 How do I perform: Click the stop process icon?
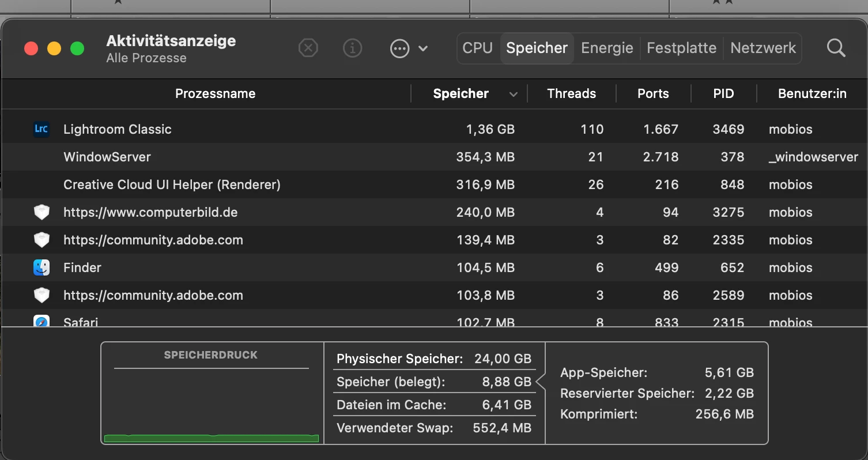pyautogui.click(x=308, y=48)
